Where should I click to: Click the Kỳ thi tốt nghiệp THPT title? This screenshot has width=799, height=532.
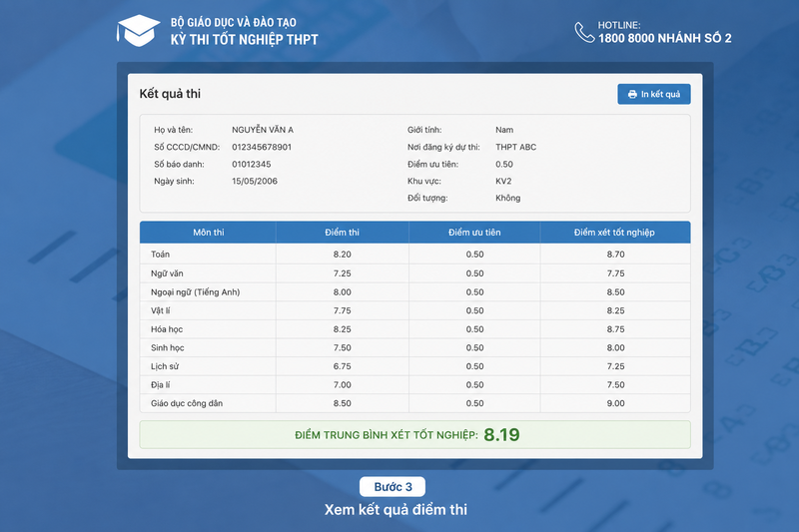[x=244, y=40]
